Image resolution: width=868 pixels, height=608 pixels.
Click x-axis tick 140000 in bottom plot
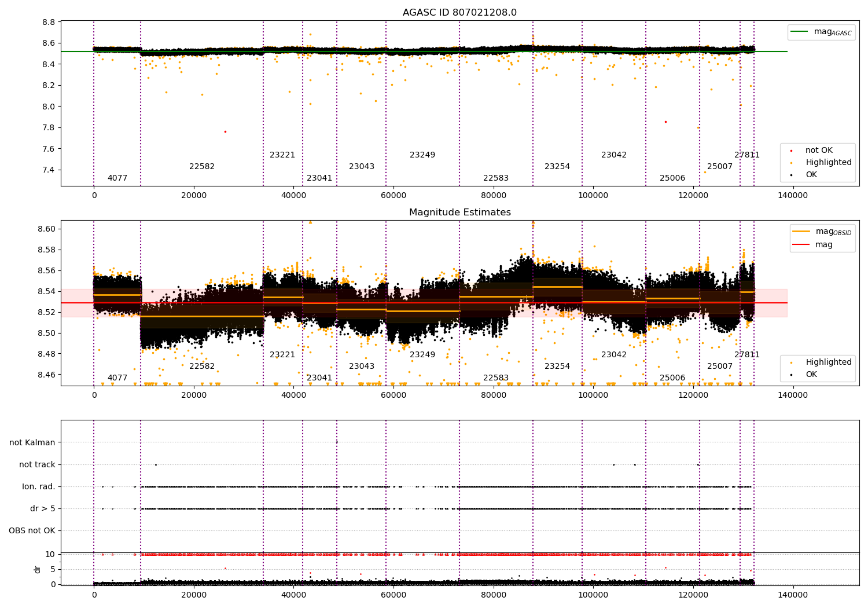pyautogui.click(x=793, y=595)
